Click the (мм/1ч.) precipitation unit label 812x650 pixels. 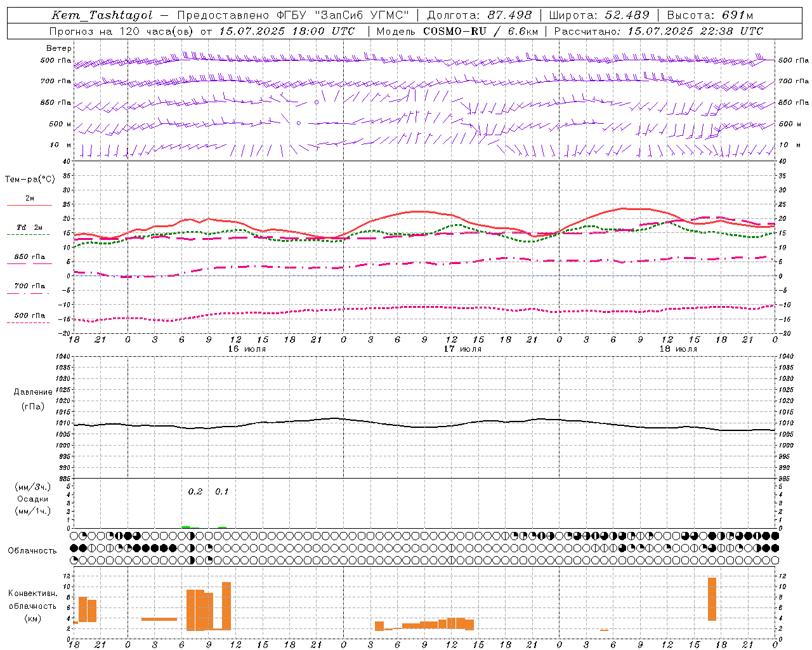(x=33, y=511)
